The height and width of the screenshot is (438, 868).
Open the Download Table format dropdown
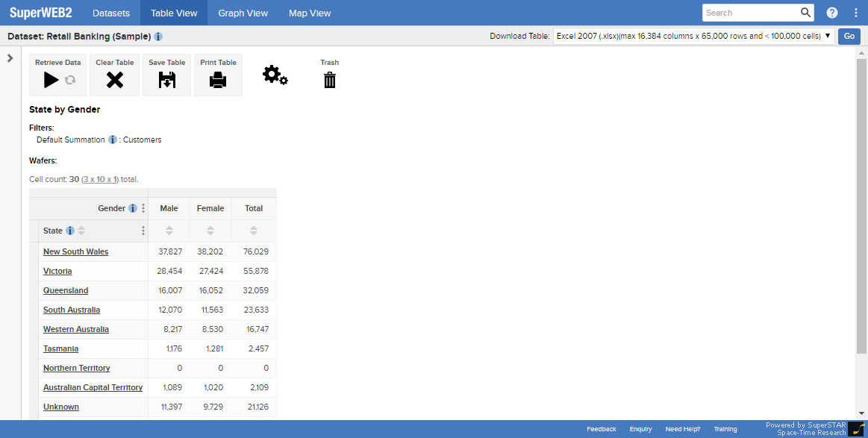693,36
